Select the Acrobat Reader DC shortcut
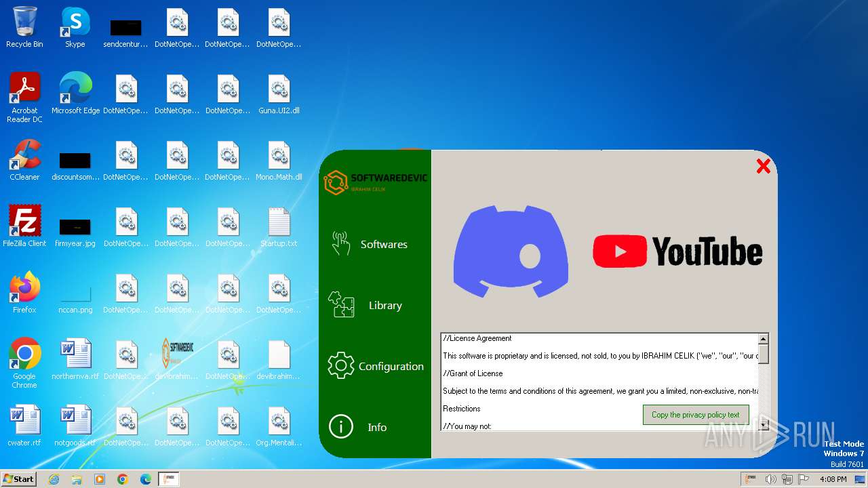This screenshot has height=488, width=868. (24, 98)
